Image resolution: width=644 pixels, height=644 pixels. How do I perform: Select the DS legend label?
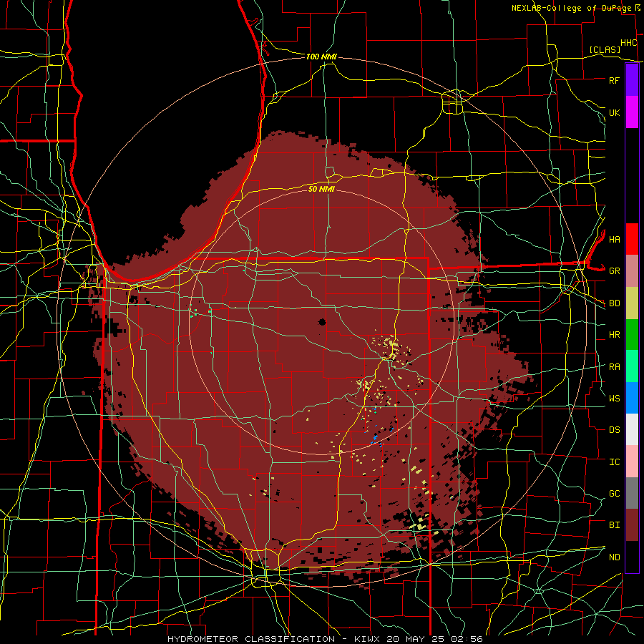tap(614, 430)
